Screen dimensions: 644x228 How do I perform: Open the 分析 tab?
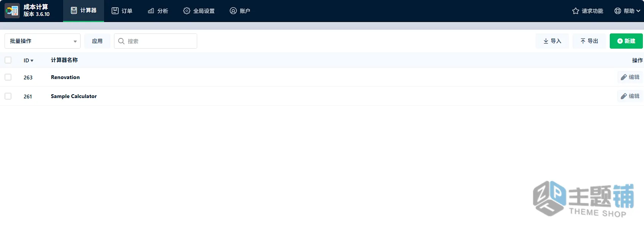point(158,11)
